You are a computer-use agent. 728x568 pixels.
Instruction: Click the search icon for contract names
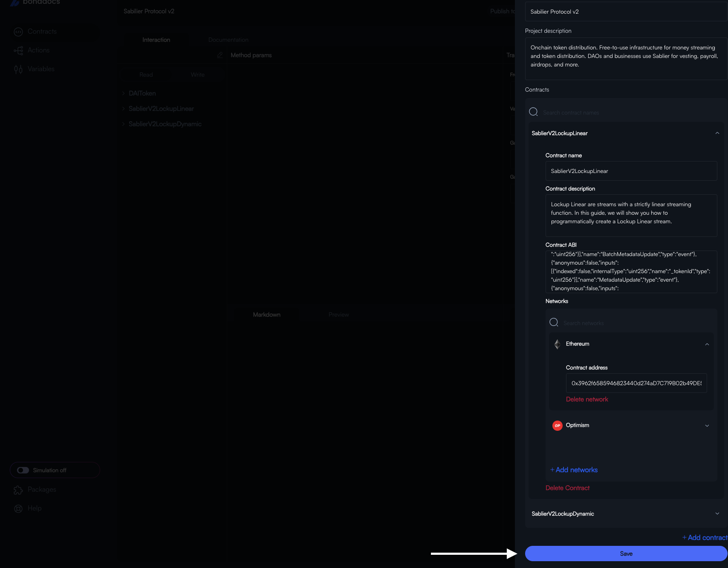[533, 112]
